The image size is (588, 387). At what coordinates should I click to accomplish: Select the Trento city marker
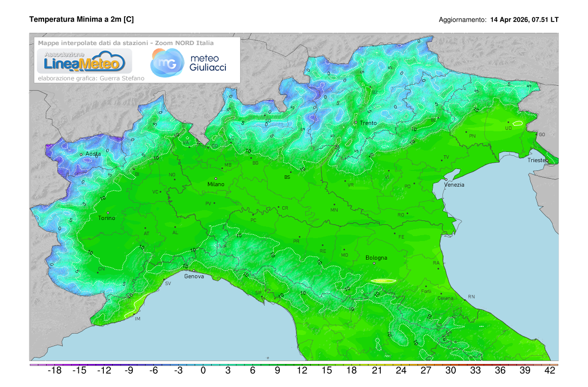(357, 123)
